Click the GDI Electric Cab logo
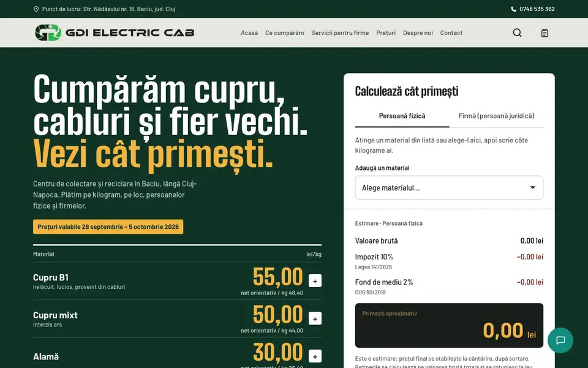Screen dimensions: 588x368 [115, 33]
